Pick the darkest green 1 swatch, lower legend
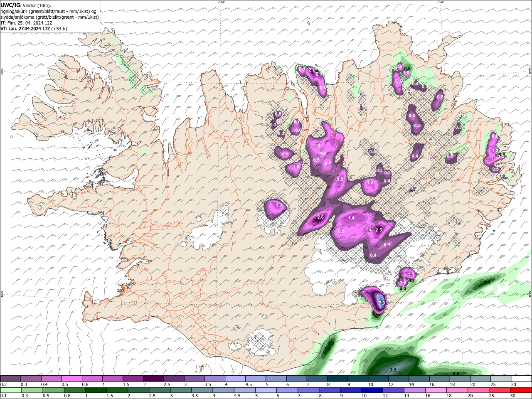The height and width of the screenshot is (399, 532). coord(96,390)
